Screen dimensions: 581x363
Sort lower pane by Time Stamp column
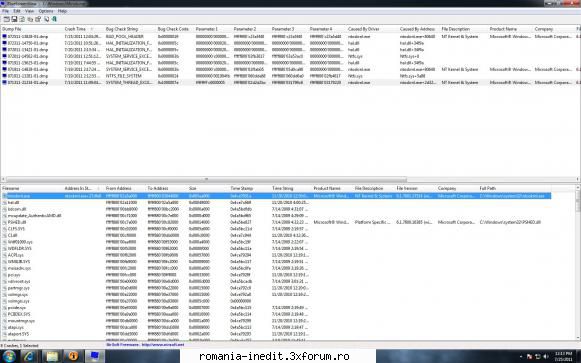pos(250,189)
